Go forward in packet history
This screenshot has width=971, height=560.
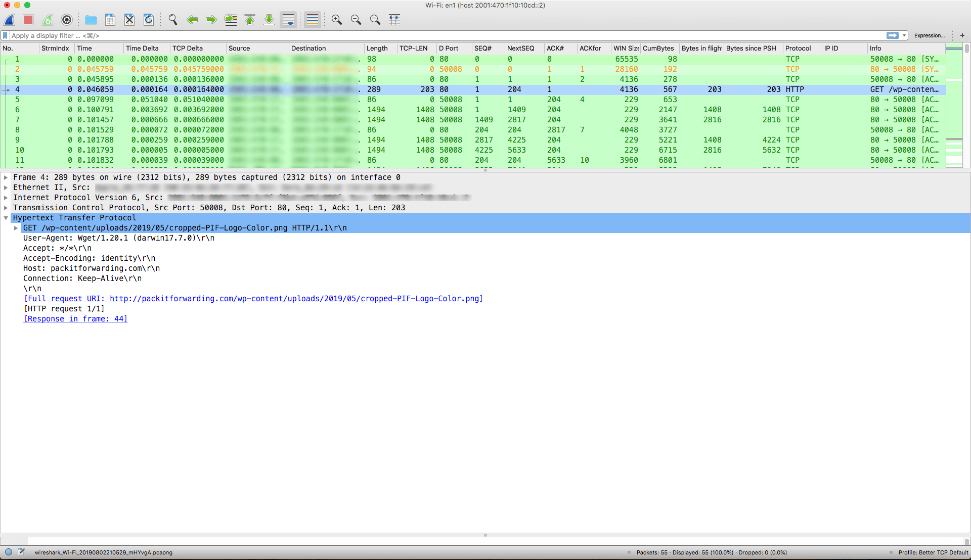coord(211,20)
